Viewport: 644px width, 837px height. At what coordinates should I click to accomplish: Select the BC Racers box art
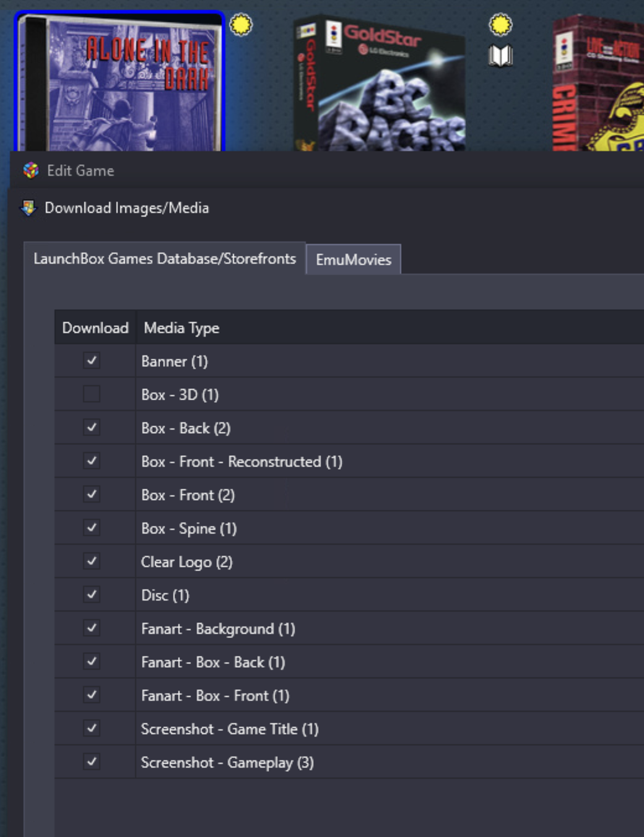pos(379,84)
